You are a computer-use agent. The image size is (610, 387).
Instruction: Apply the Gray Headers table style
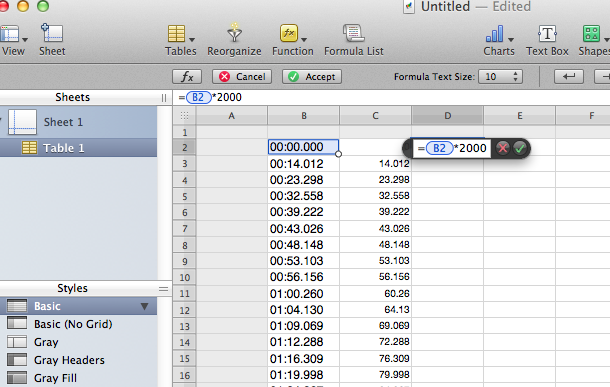pyautogui.click(x=79, y=360)
